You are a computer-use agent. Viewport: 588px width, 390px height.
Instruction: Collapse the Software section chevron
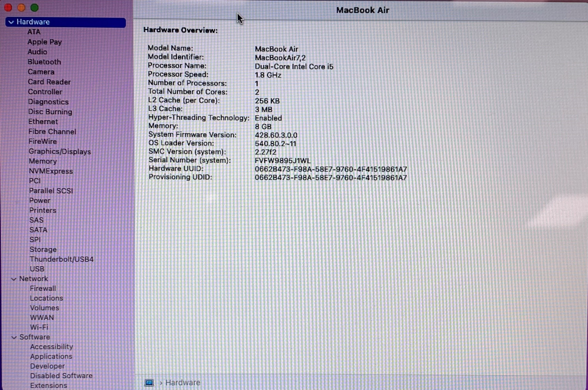[x=14, y=337]
